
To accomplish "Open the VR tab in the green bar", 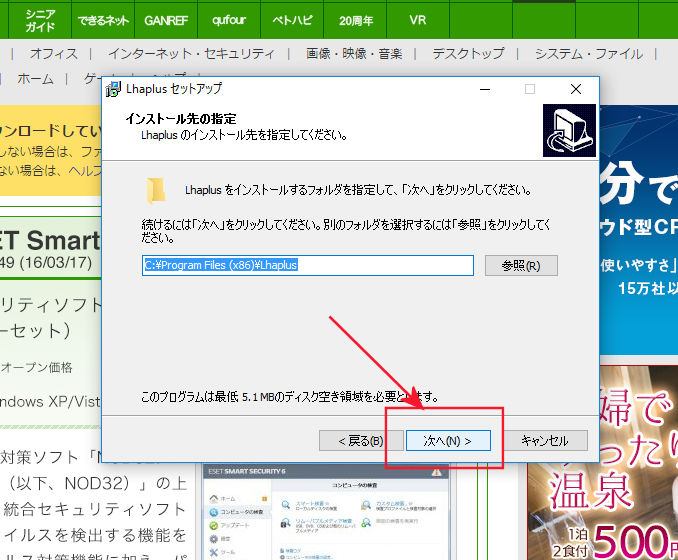I will 418,20.
